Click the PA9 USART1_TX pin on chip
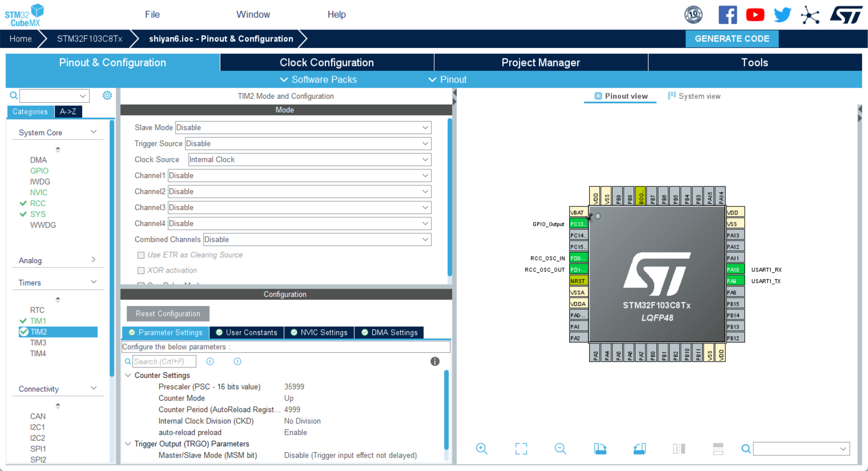The height and width of the screenshot is (471, 868). [735, 281]
